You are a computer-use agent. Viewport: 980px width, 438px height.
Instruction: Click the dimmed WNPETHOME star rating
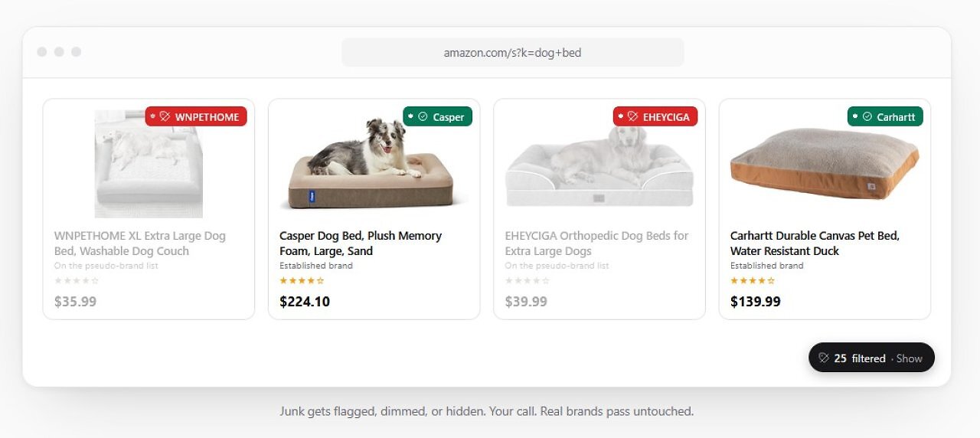click(77, 281)
